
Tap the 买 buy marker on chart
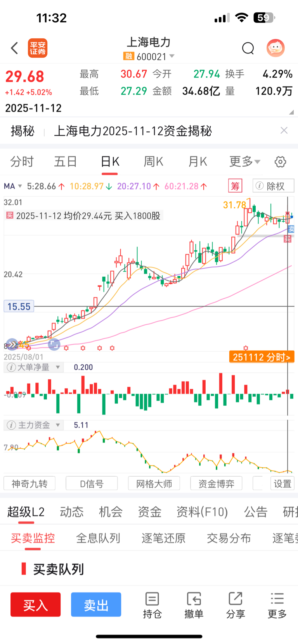(x=288, y=239)
